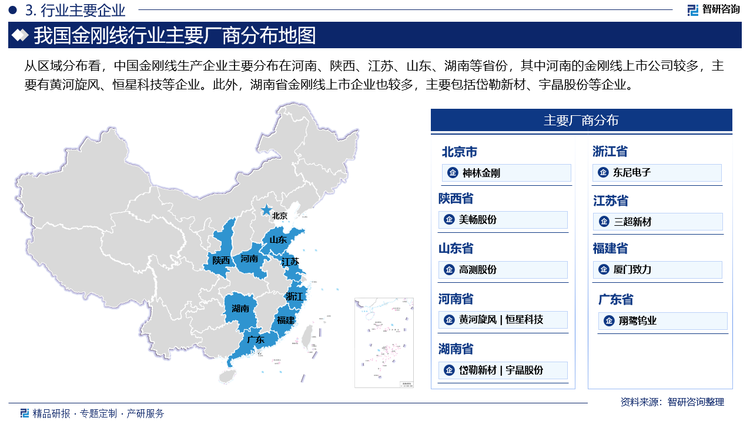Select the 浙江 province on the map
The height and width of the screenshot is (421, 750).
[x=296, y=297]
